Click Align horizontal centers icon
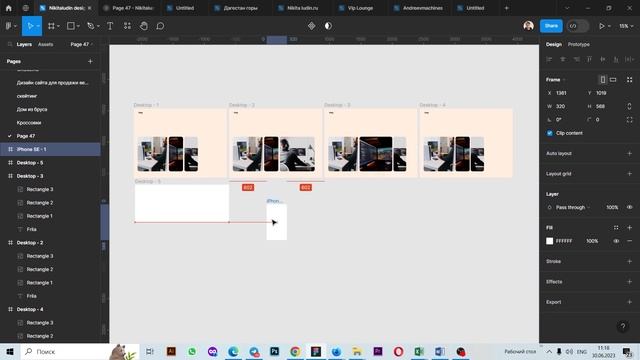This screenshot has height=360, width=640. tap(563, 60)
